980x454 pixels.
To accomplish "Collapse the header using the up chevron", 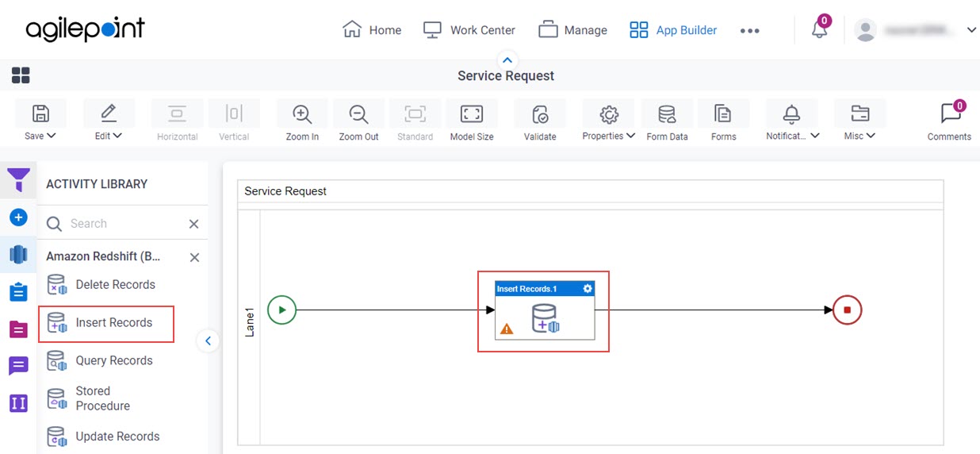I will 507,60.
